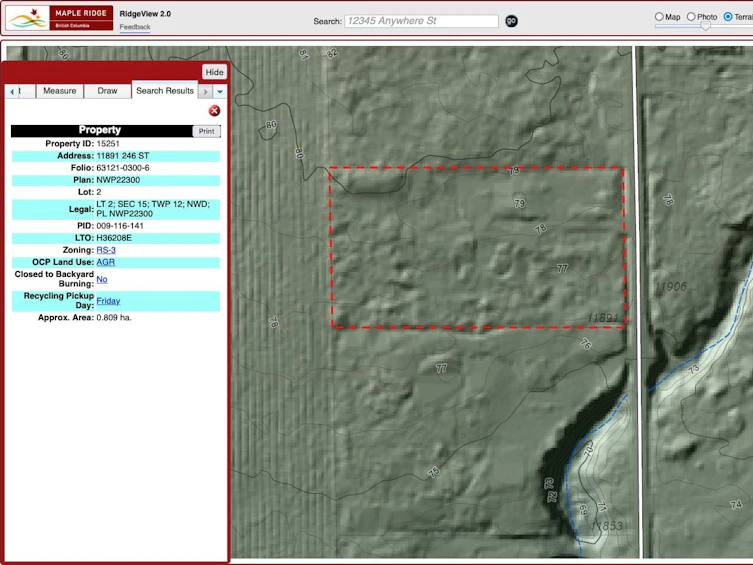
Task: Click the Maple Ridge logo
Action: pos(60,18)
